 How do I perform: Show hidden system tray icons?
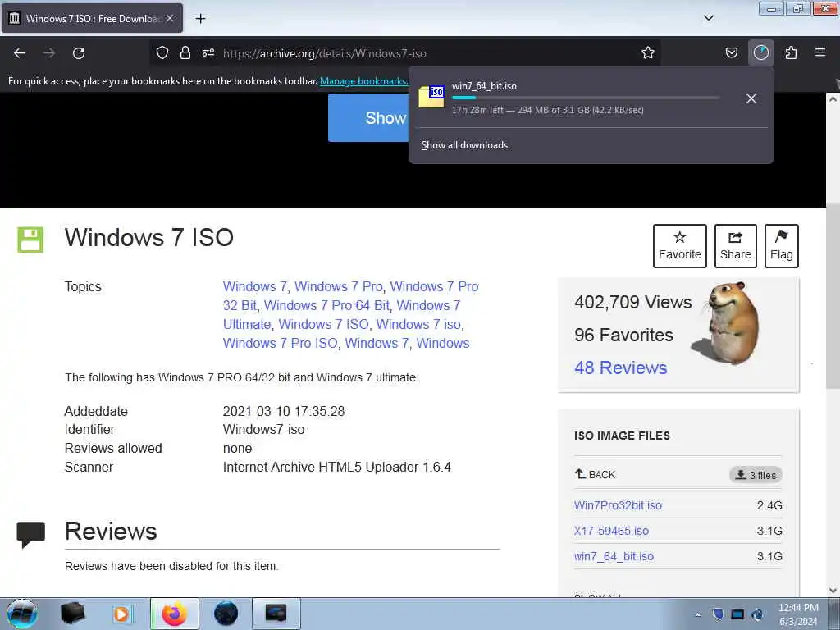click(x=697, y=615)
